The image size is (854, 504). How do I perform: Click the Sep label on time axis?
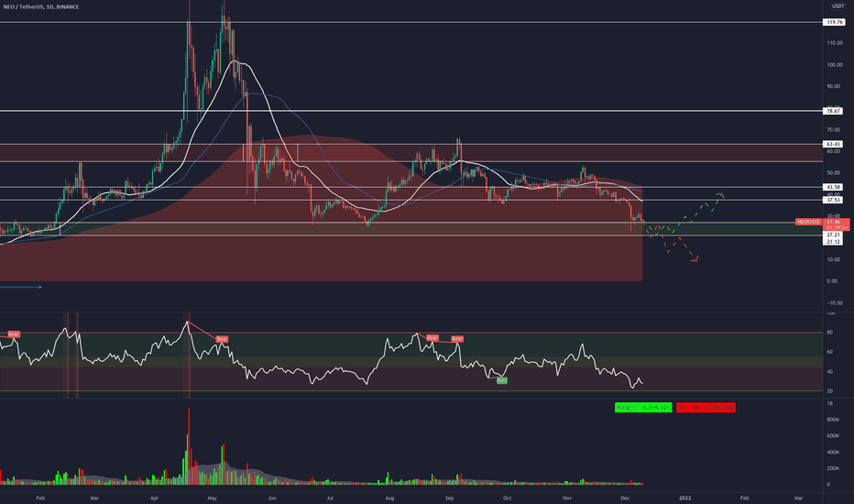click(449, 498)
